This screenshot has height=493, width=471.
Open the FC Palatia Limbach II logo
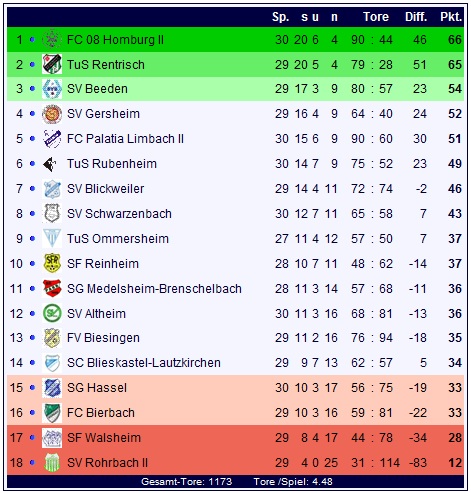pos(52,139)
